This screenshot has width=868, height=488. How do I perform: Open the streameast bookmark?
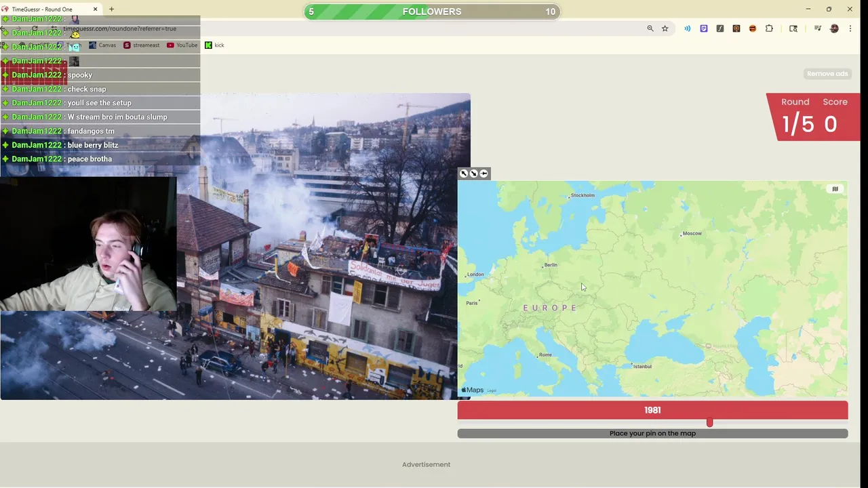(x=141, y=45)
